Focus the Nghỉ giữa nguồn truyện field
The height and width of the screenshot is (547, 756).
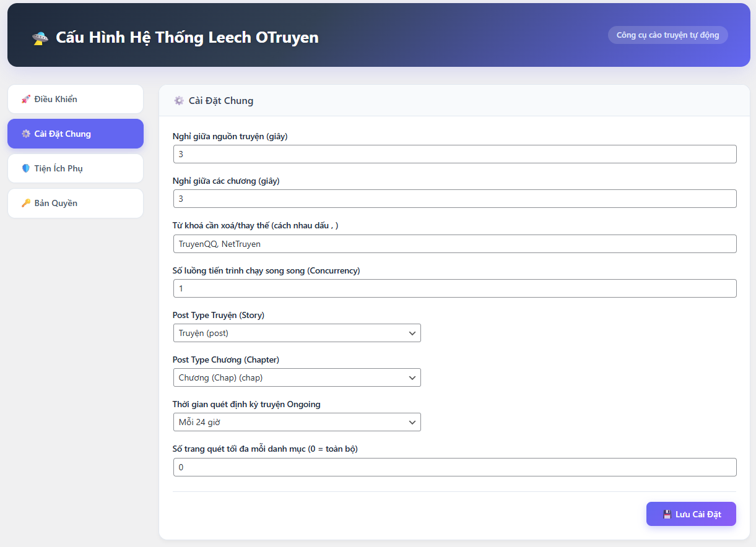point(454,154)
